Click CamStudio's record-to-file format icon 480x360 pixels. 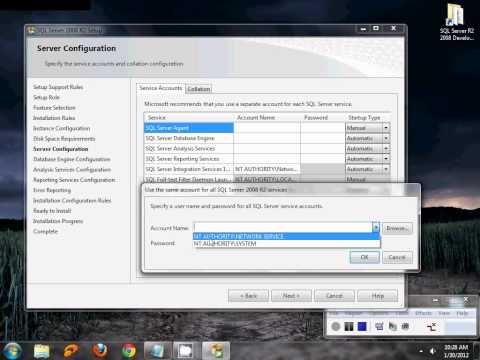point(393,326)
